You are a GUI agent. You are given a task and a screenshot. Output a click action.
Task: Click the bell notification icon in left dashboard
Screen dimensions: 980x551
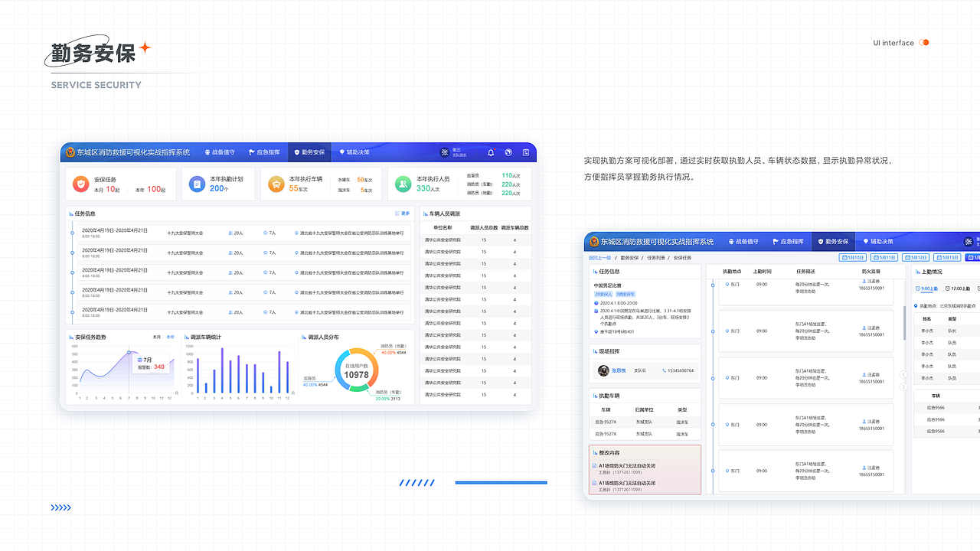pyautogui.click(x=492, y=152)
